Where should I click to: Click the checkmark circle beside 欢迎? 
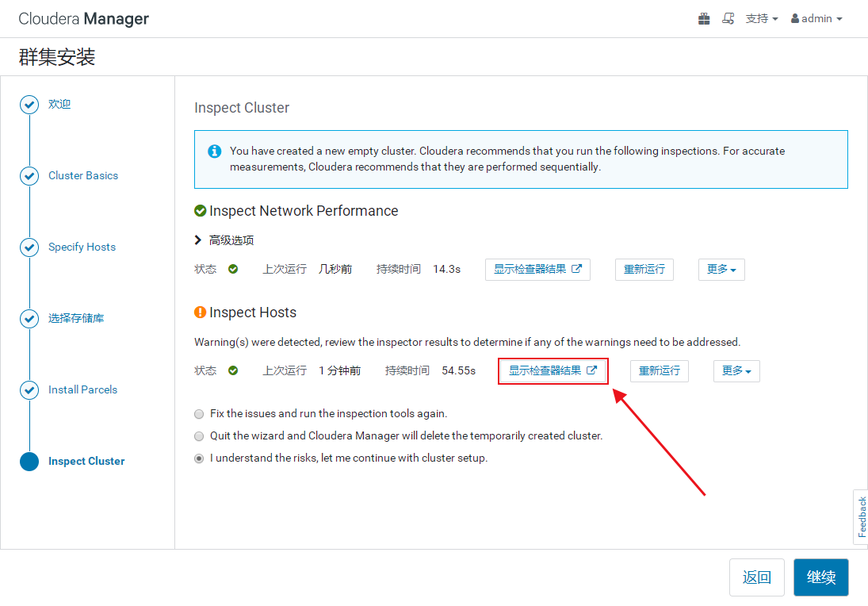[x=29, y=104]
